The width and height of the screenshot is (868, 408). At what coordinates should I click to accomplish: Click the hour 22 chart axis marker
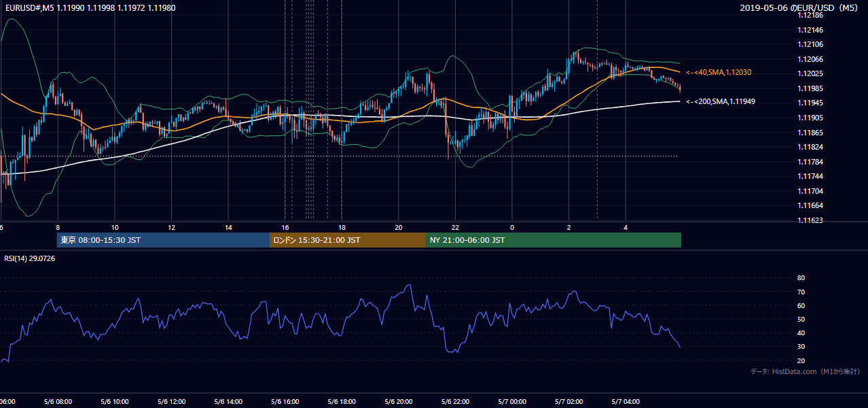(x=455, y=227)
